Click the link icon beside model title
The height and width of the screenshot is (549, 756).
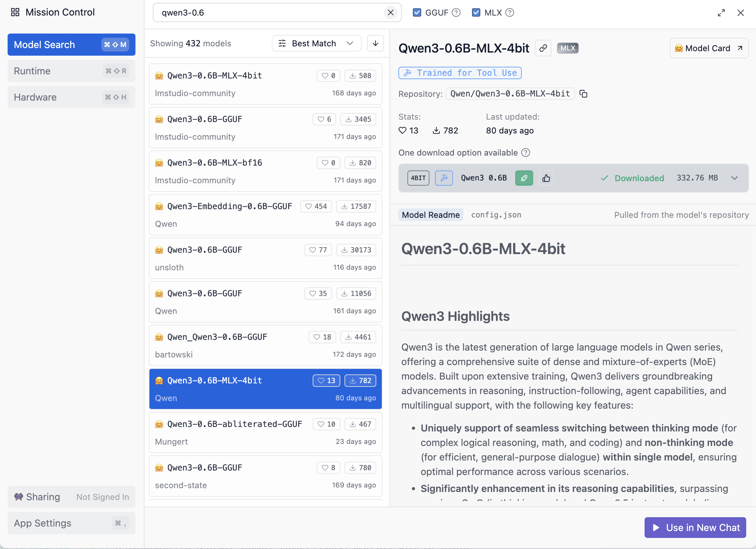[543, 48]
